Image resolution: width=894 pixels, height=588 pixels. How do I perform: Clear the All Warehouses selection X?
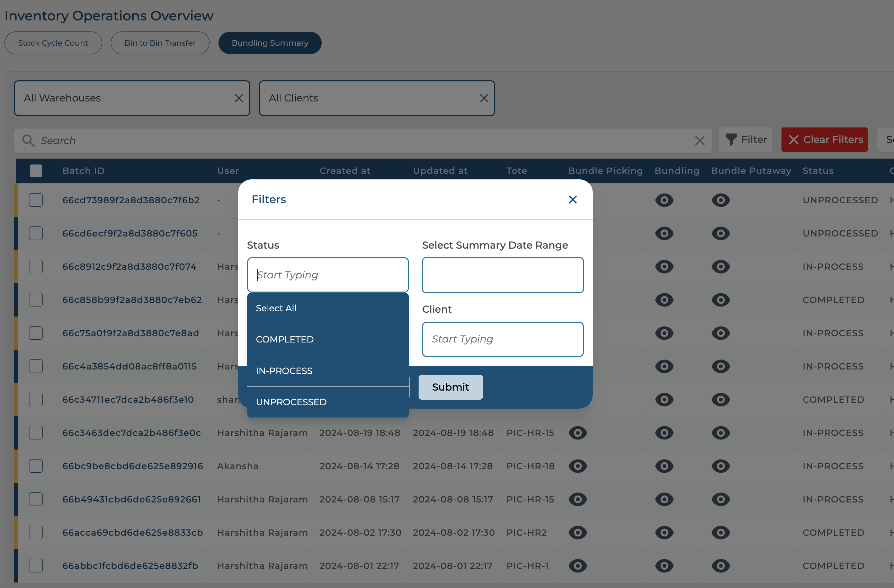239,98
